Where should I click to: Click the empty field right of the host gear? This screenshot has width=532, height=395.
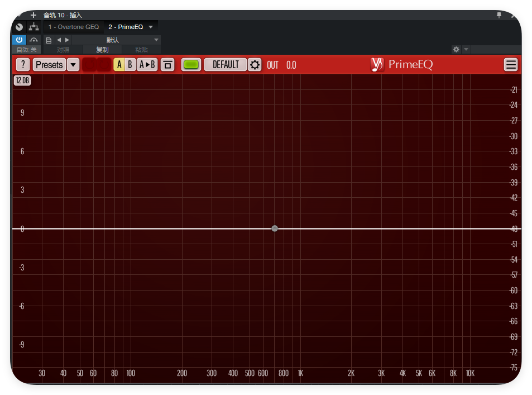(496, 50)
